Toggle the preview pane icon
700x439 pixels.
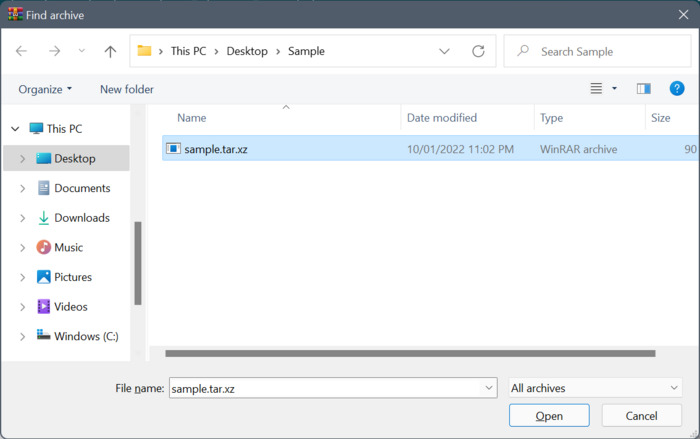(x=643, y=89)
